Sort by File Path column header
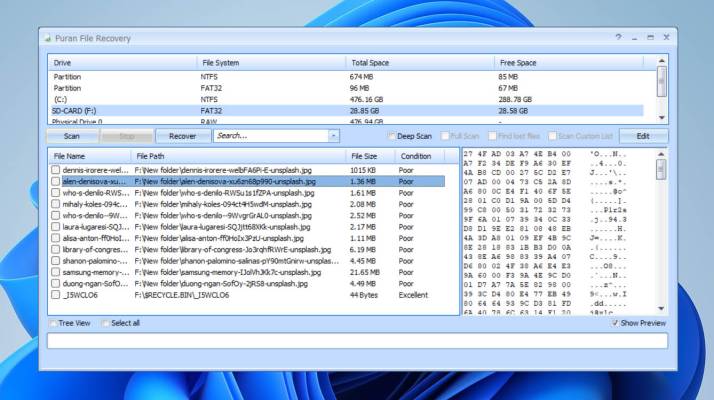 pyautogui.click(x=239, y=156)
